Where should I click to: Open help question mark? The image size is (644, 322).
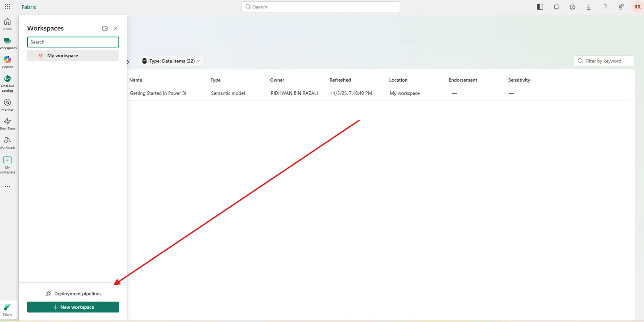605,7
